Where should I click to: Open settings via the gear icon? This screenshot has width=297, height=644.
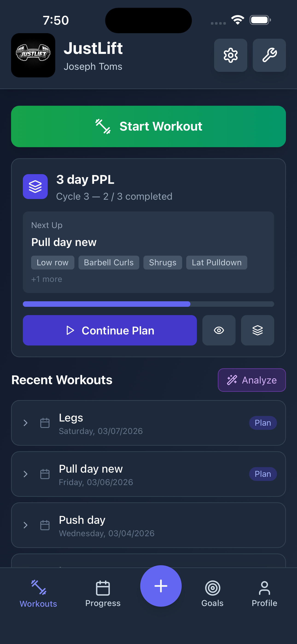click(x=230, y=55)
